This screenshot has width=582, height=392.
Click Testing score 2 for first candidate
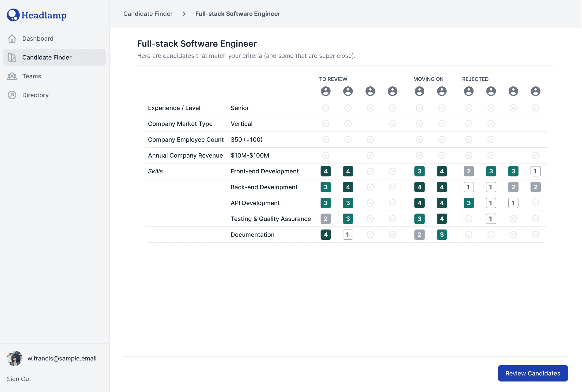pos(326,219)
